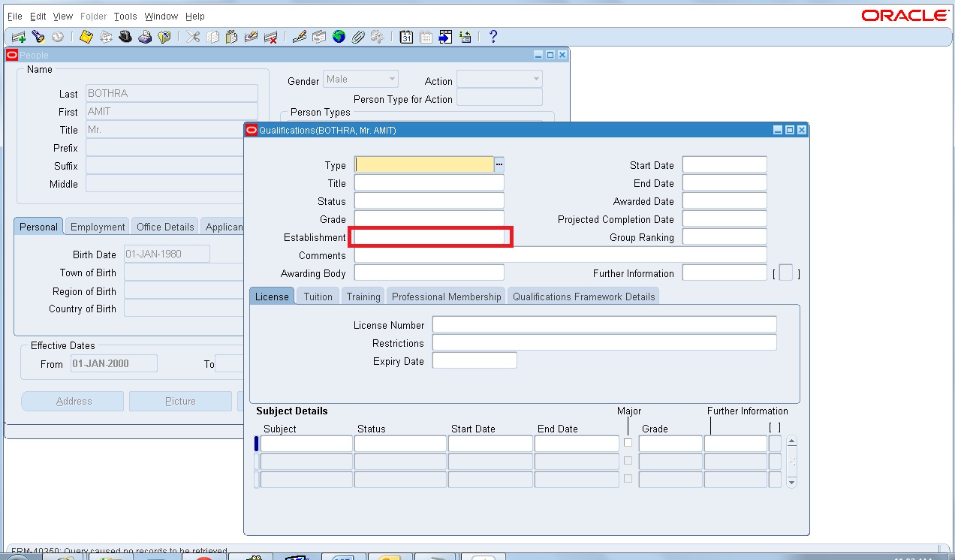The height and width of the screenshot is (560, 955).
Task: Select the Switch Responsibility top hat icon
Action: 126,36
